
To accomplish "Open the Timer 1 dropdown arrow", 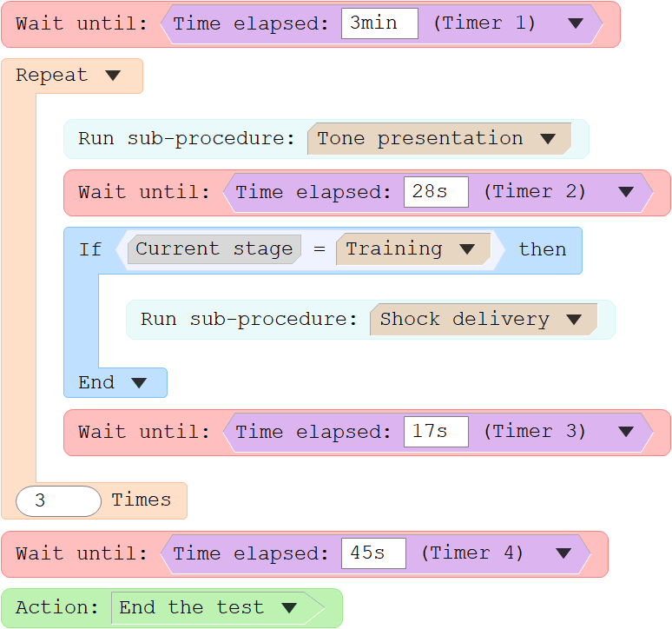I will pyautogui.click(x=575, y=23).
